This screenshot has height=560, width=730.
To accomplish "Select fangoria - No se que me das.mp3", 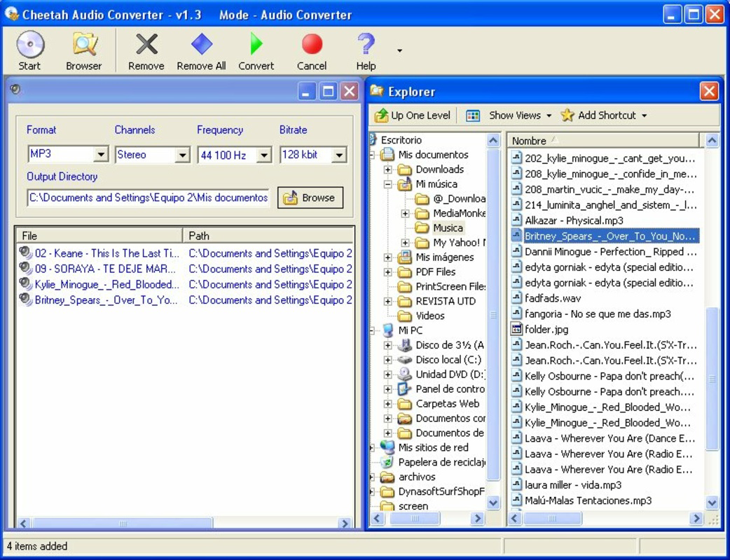I will (598, 314).
